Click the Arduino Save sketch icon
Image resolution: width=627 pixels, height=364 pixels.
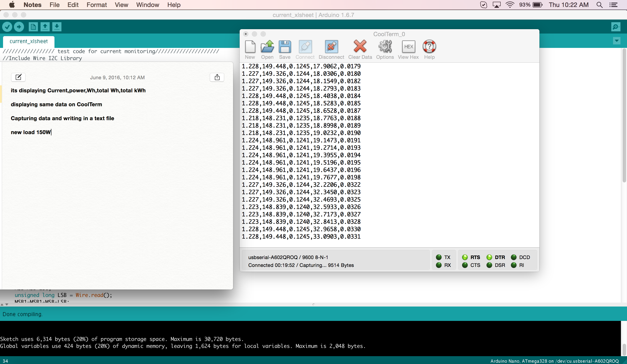coord(57,27)
